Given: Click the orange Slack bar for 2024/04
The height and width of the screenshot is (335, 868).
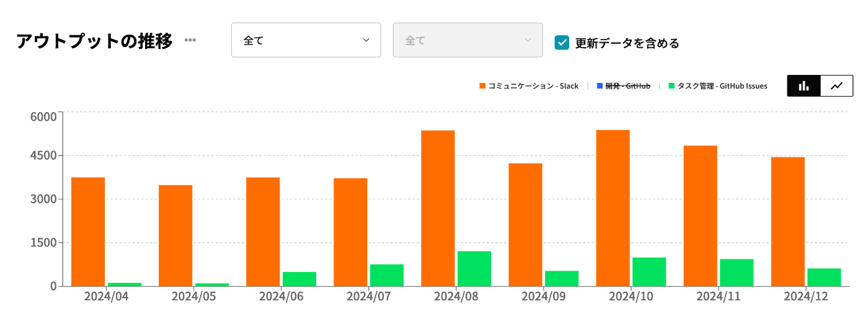Looking at the screenshot, I should 88,232.
